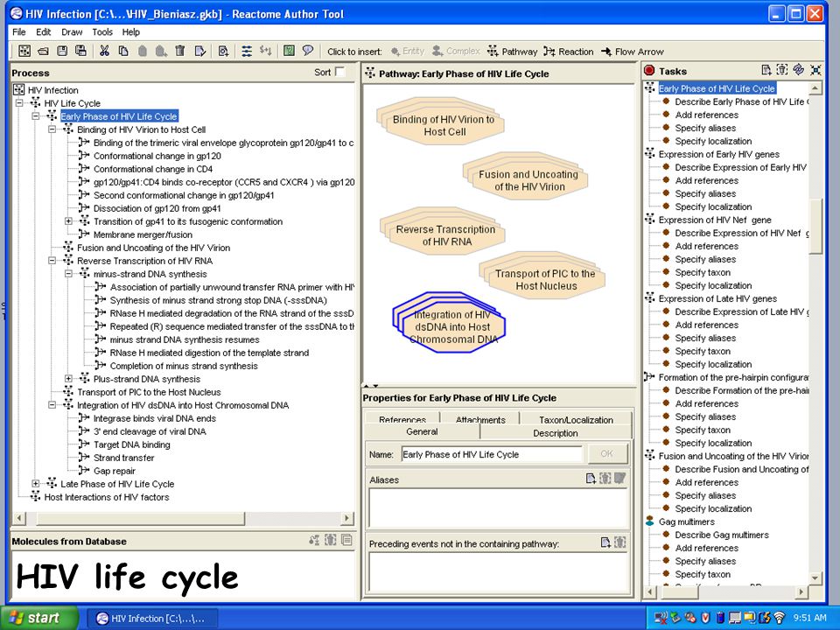Image resolution: width=840 pixels, height=630 pixels.
Task: Expand Transition of gp41 to fusogenic conformation
Action: (68, 221)
